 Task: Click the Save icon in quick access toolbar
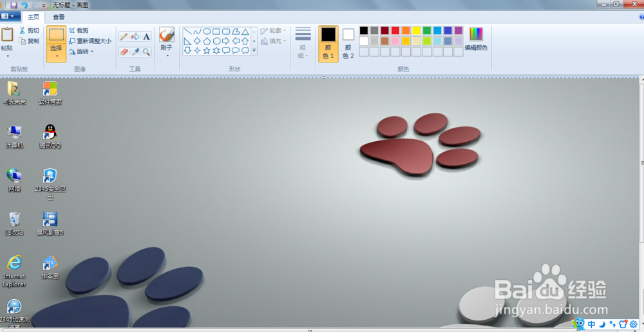14,5
